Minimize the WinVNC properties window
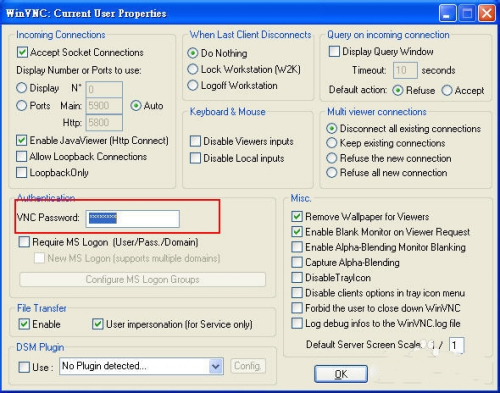The width and height of the screenshot is (500, 393). click(447, 14)
